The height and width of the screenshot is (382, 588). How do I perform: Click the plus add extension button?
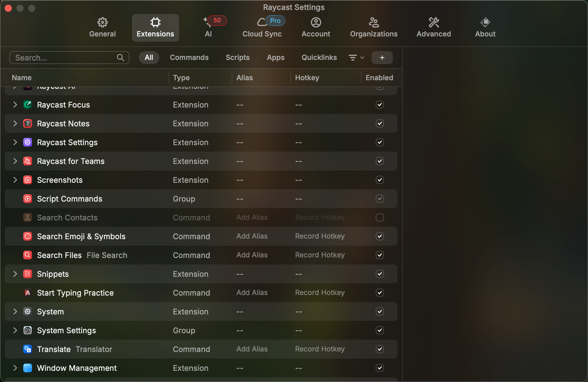[382, 58]
